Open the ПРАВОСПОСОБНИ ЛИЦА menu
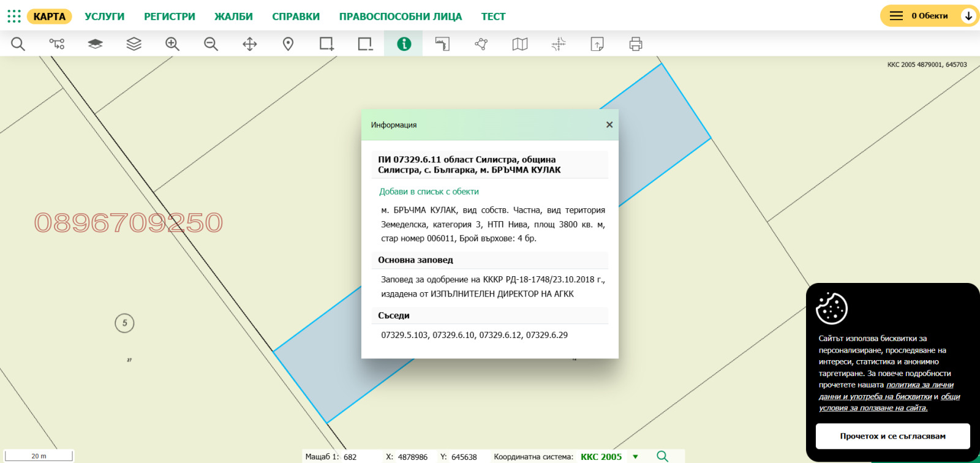980x463 pixels. tap(401, 17)
